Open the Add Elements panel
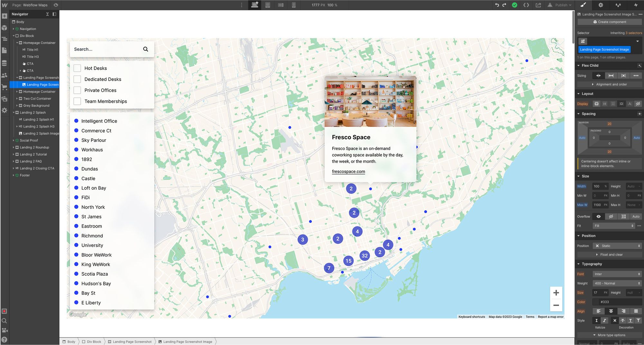 [5, 15]
